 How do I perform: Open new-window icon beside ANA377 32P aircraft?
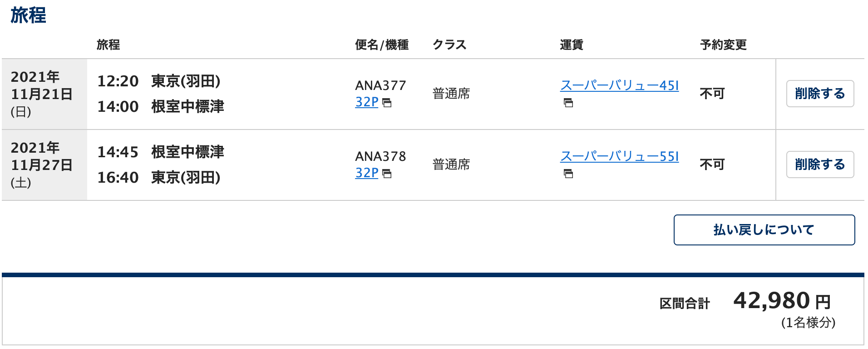(387, 103)
